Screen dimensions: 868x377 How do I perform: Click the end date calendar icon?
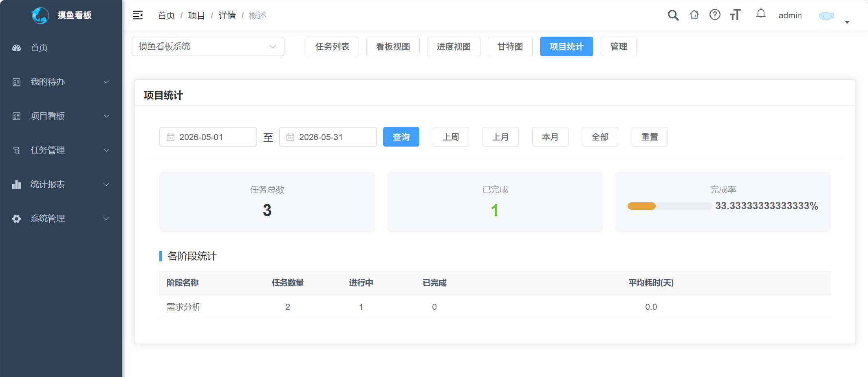290,137
